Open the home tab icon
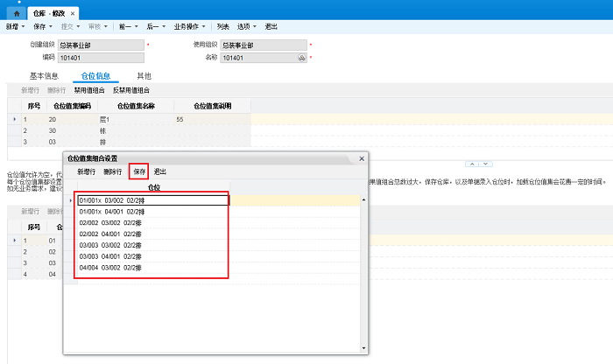This screenshot has height=364, width=613. pyautogui.click(x=17, y=14)
